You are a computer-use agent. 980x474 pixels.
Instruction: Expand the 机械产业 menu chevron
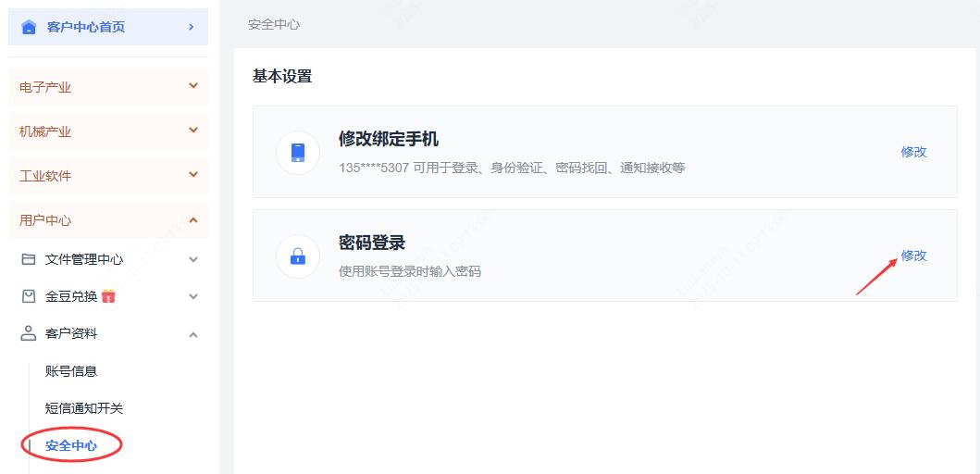[192, 131]
